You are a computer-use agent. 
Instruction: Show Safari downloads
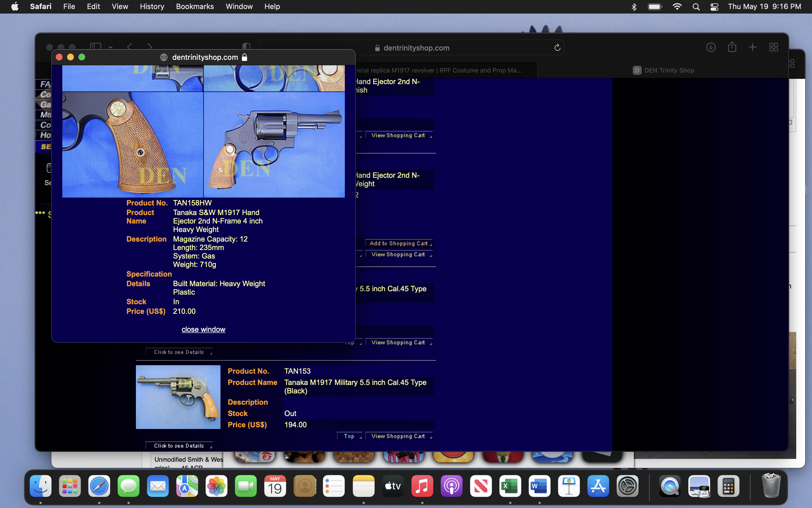point(711,47)
